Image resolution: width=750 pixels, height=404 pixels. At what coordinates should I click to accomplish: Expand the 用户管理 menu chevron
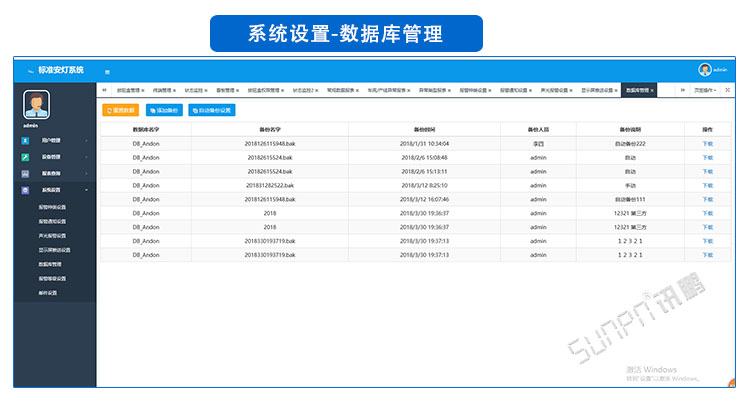(87, 141)
